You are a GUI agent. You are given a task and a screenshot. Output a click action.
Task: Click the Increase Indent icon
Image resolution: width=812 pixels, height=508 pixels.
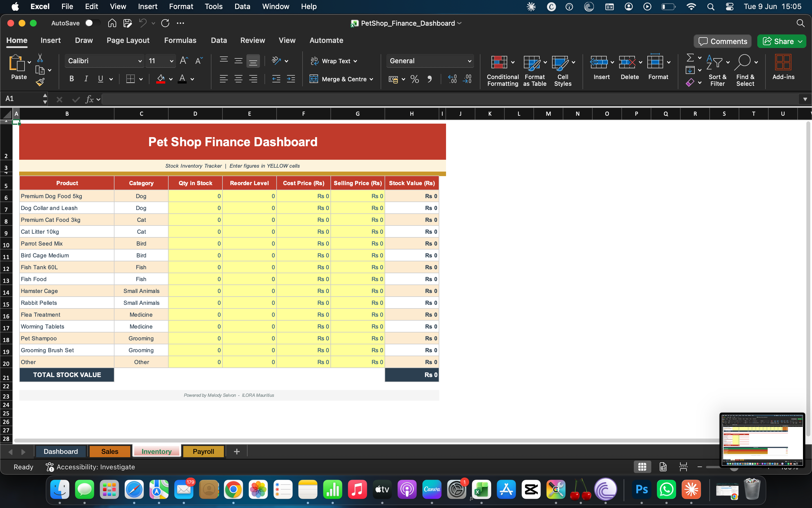[291, 79]
